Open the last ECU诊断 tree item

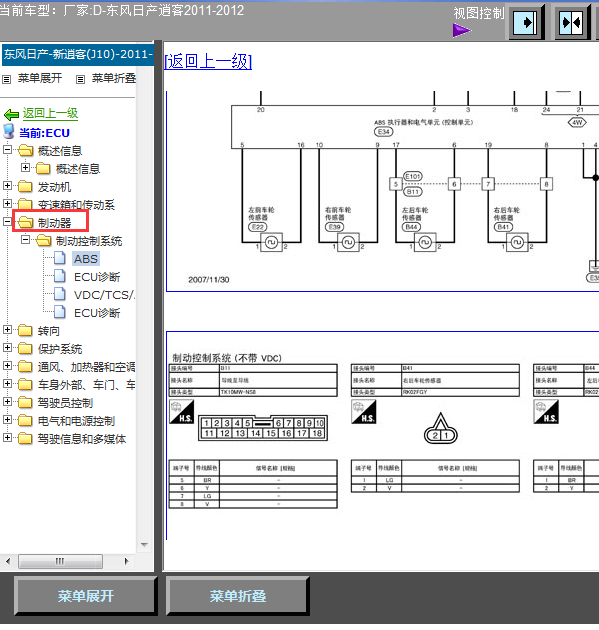97,313
